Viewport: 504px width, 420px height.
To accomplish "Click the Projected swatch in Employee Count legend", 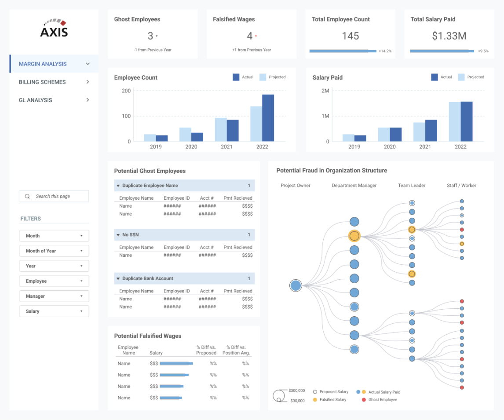I will click(x=263, y=77).
